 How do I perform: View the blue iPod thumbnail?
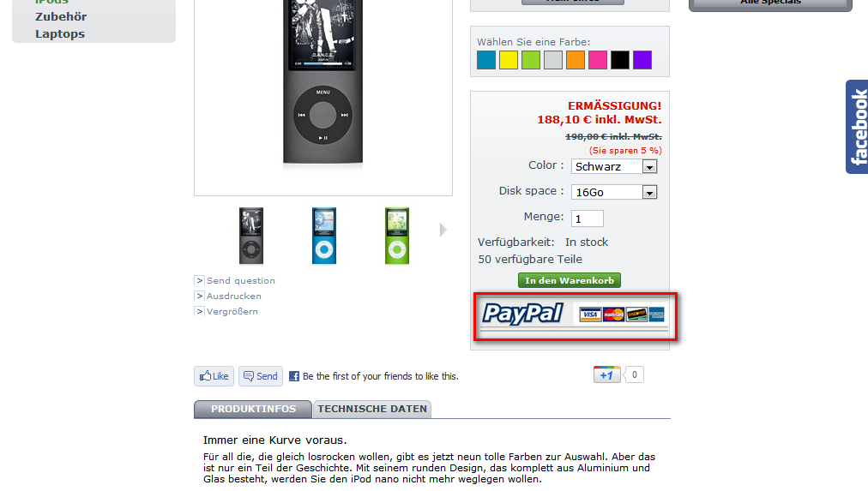324,236
